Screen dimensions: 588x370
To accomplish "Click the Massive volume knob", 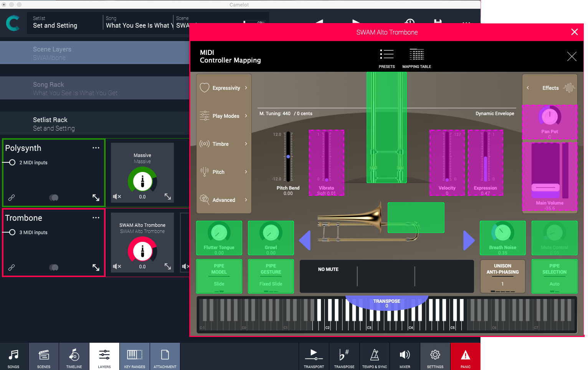I will 142,181.
